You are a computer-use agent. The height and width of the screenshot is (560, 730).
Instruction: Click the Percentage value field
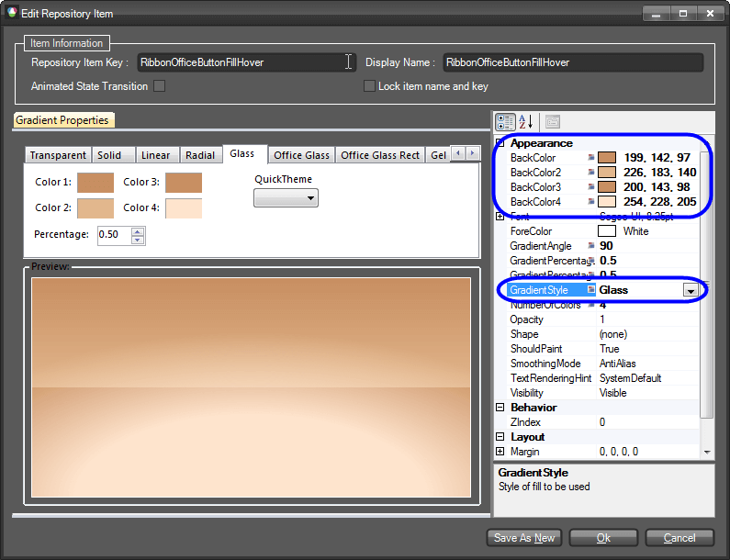115,235
